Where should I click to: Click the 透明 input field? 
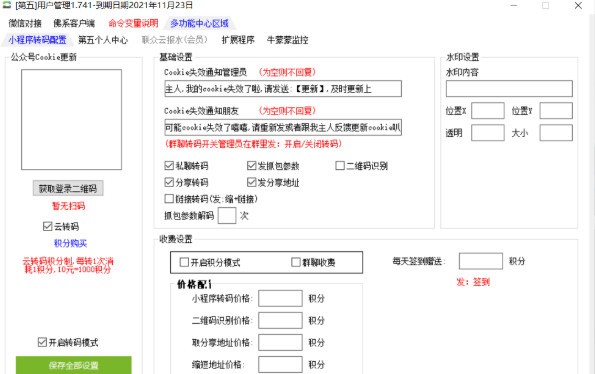pyautogui.click(x=488, y=133)
